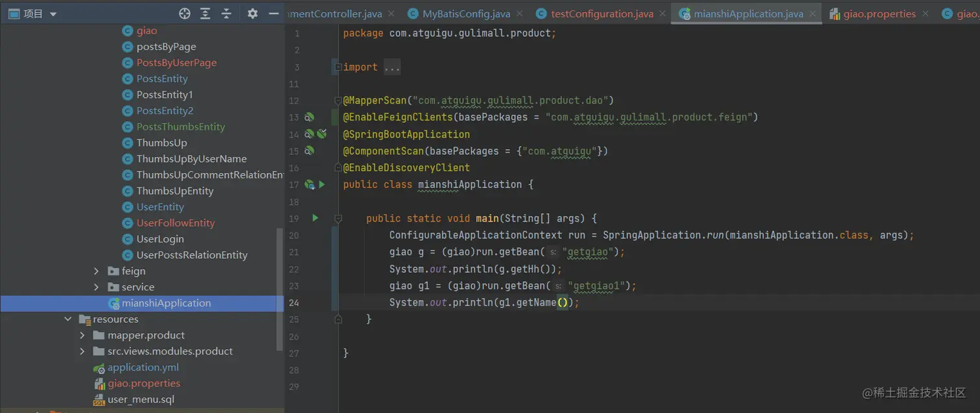The image size is (980, 413).
Task: Click the Spring gutter icon on line 15
Action: point(310,151)
